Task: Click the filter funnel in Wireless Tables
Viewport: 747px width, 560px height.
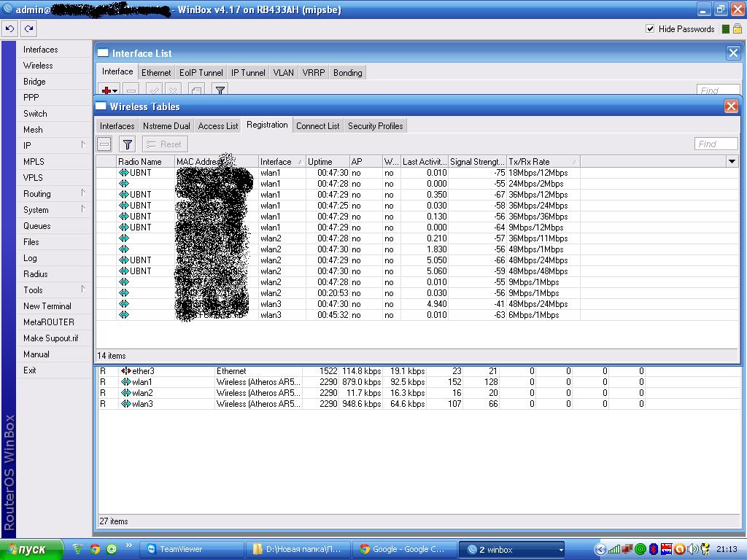Action: click(x=127, y=144)
